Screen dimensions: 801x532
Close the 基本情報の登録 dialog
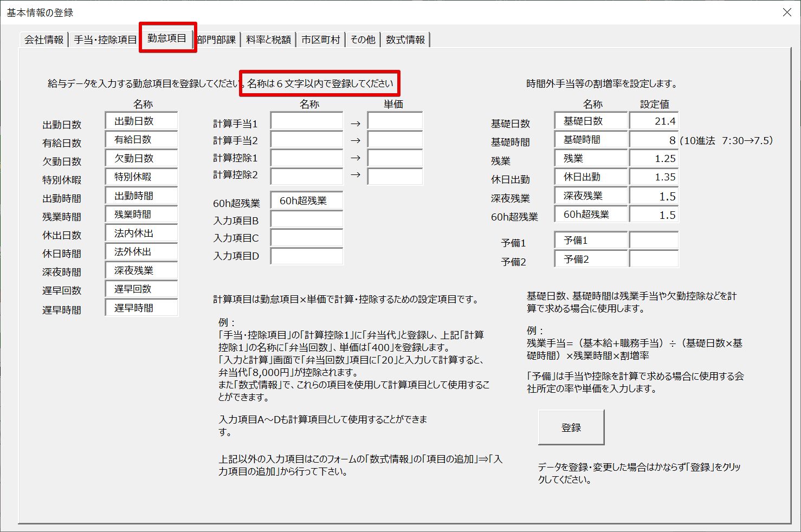coord(787,12)
